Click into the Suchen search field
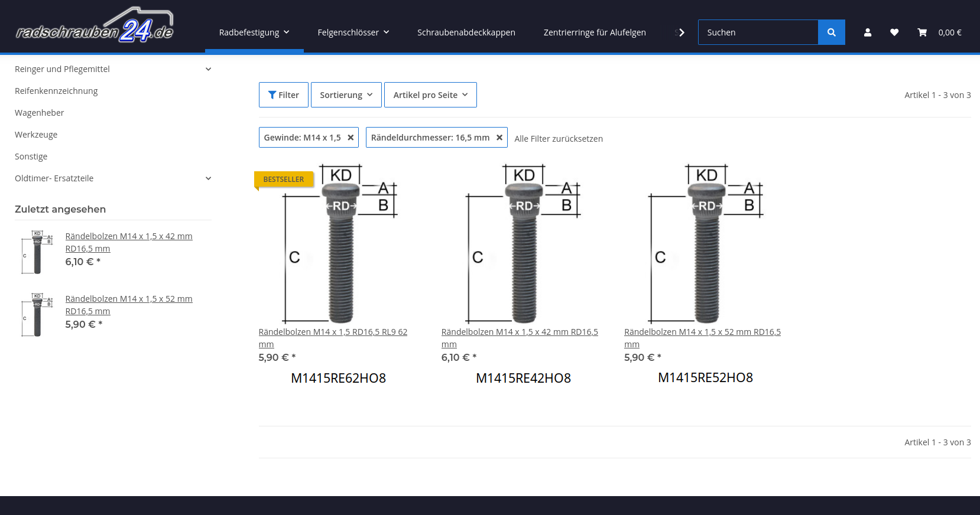This screenshot has width=980, height=515. (x=758, y=32)
